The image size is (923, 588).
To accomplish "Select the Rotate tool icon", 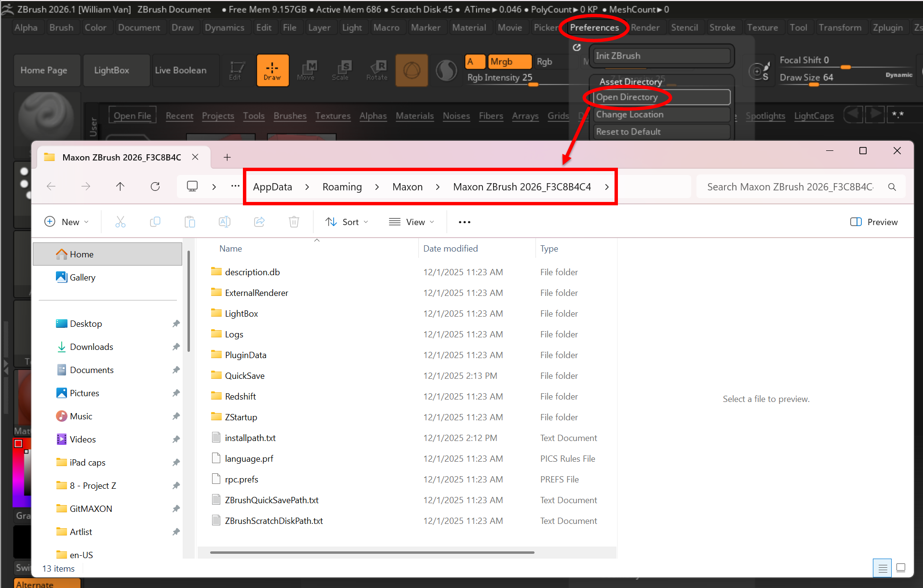I will point(376,70).
